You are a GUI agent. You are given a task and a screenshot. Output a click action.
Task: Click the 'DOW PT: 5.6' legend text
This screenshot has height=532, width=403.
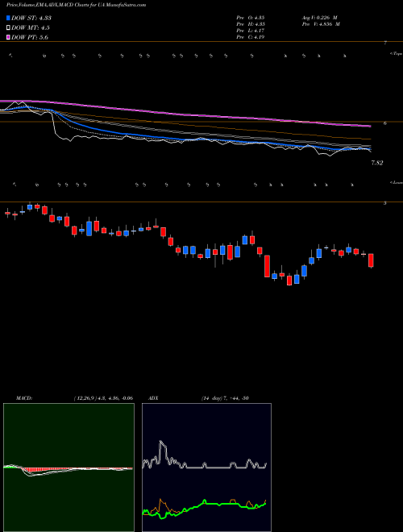click(30, 37)
